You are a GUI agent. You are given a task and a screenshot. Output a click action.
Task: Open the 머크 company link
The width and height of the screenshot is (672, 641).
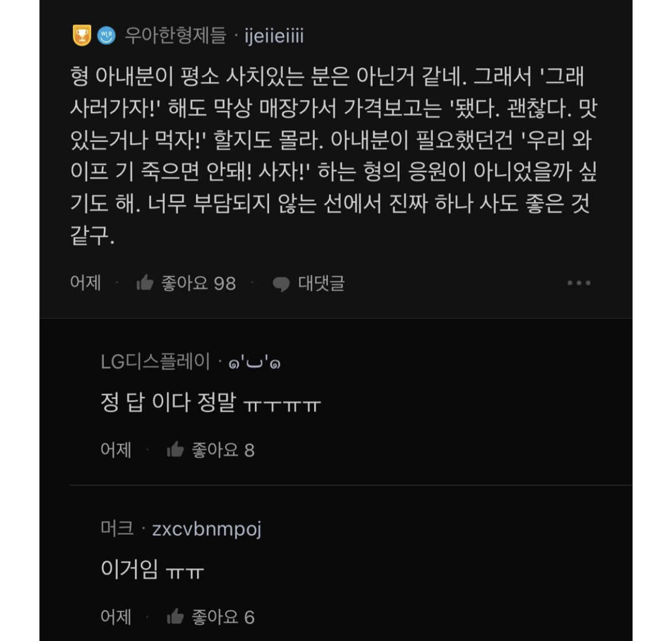pyautogui.click(x=117, y=528)
